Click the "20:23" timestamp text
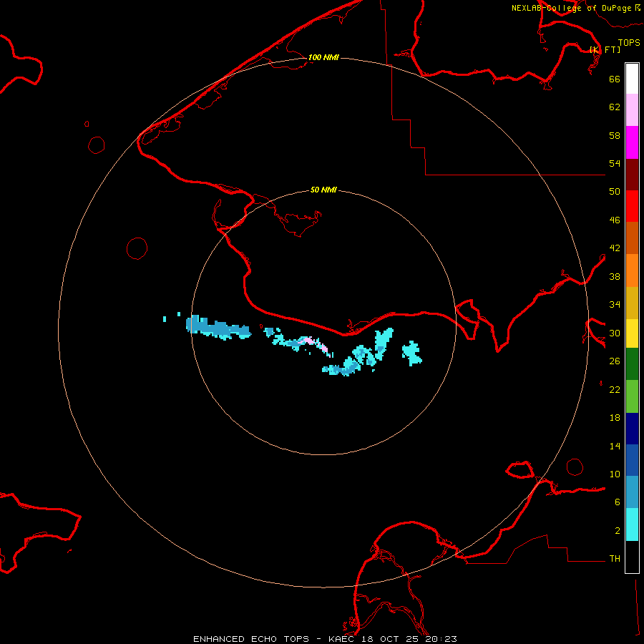This screenshot has width=644, height=644. click(441, 639)
